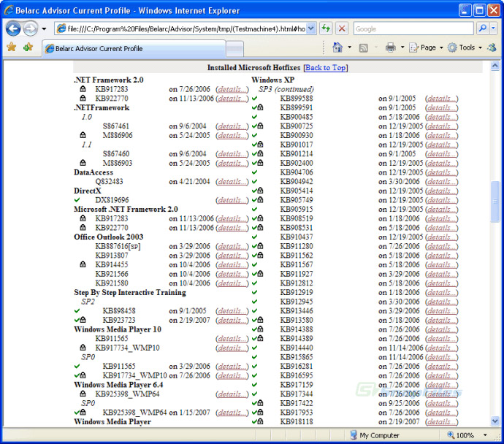Click the lock icon beside KB914455

click(83, 264)
